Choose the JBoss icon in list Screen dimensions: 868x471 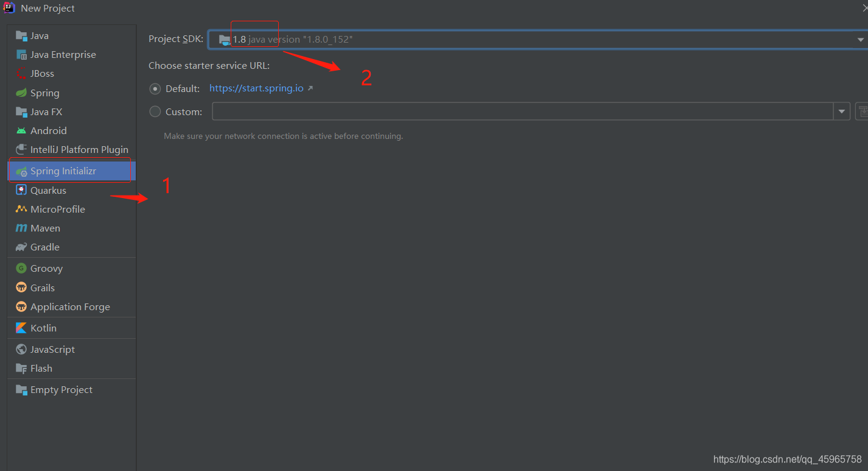coord(21,74)
